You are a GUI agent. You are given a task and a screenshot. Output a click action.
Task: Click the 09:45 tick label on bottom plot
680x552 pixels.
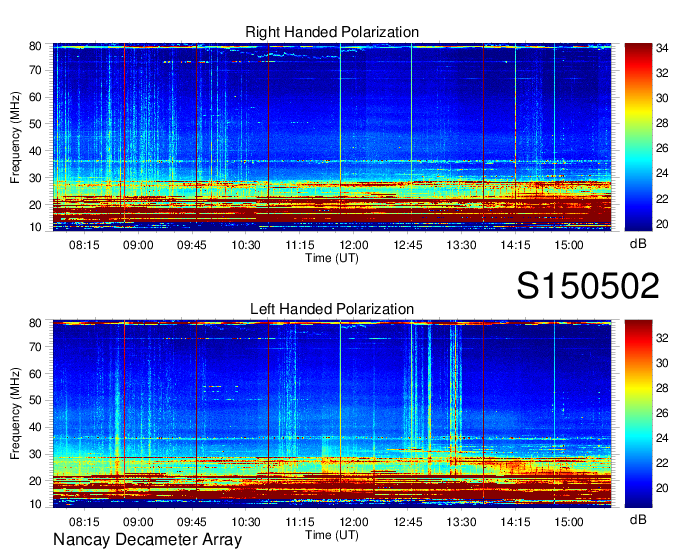(192, 522)
